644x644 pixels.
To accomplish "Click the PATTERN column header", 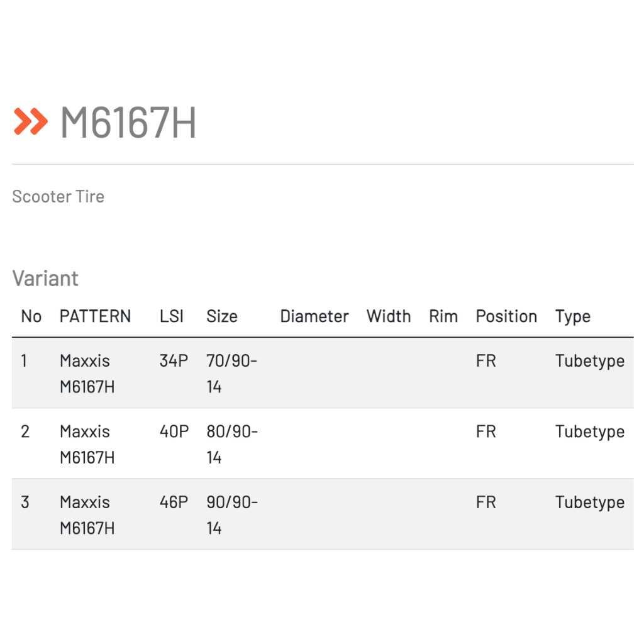I will click(x=95, y=316).
